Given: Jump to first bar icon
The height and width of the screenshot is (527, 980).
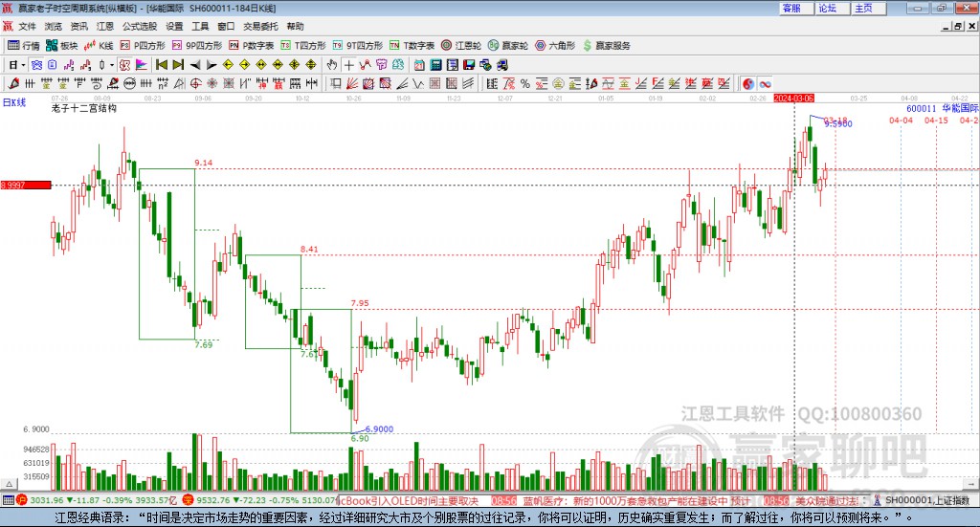Looking at the screenshot, I should pyautogui.click(x=161, y=65).
